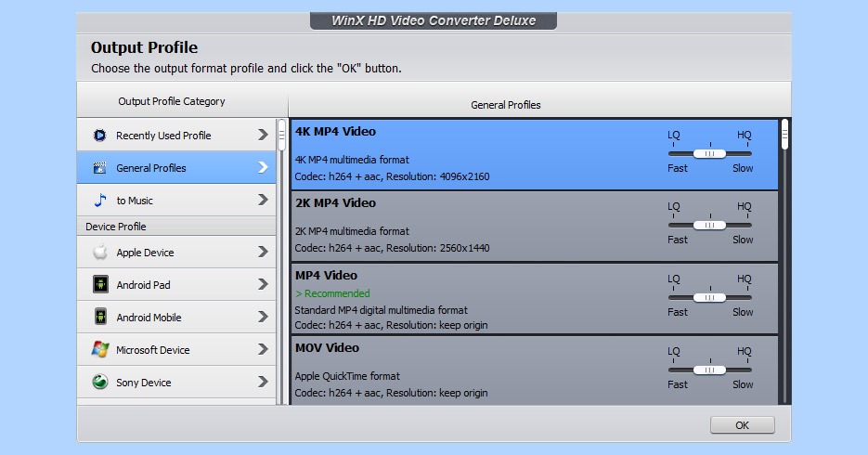The image size is (868, 455).
Task: Click the Android Mobile phone icon
Action: coord(100,317)
